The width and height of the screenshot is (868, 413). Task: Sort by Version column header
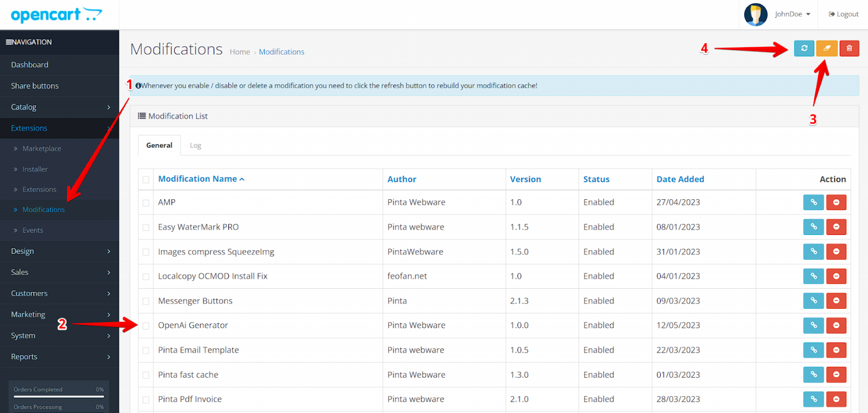[526, 179]
